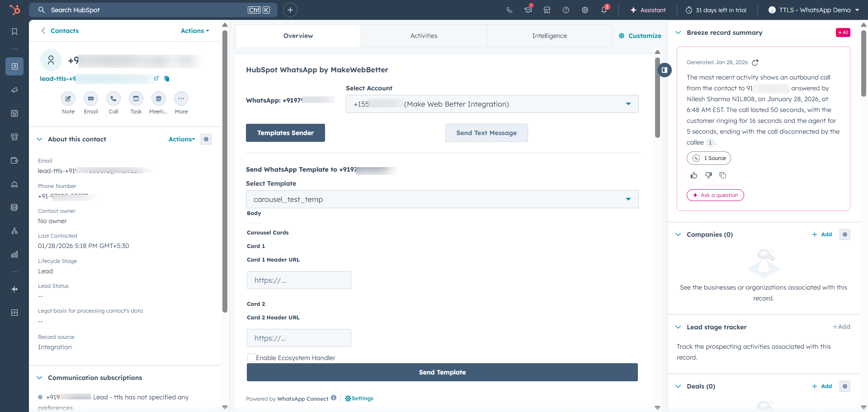This screenshot has width=868, height=412.
Task: Copy the contact email with copy icon
Action: coord(167,79)
